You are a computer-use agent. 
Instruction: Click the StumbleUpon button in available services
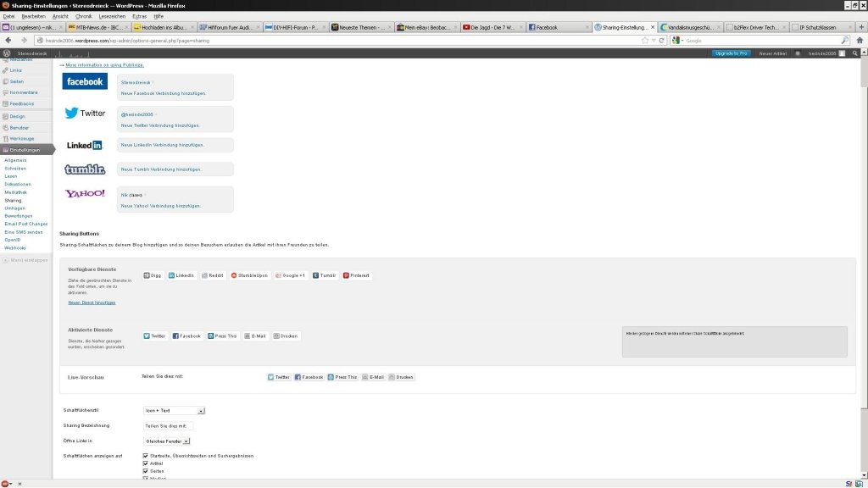coord(249,275)
